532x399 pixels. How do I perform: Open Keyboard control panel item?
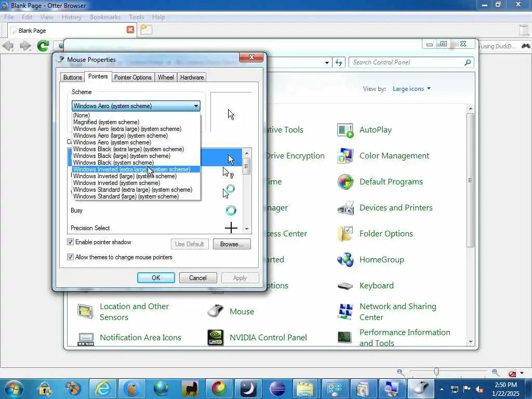365,286
